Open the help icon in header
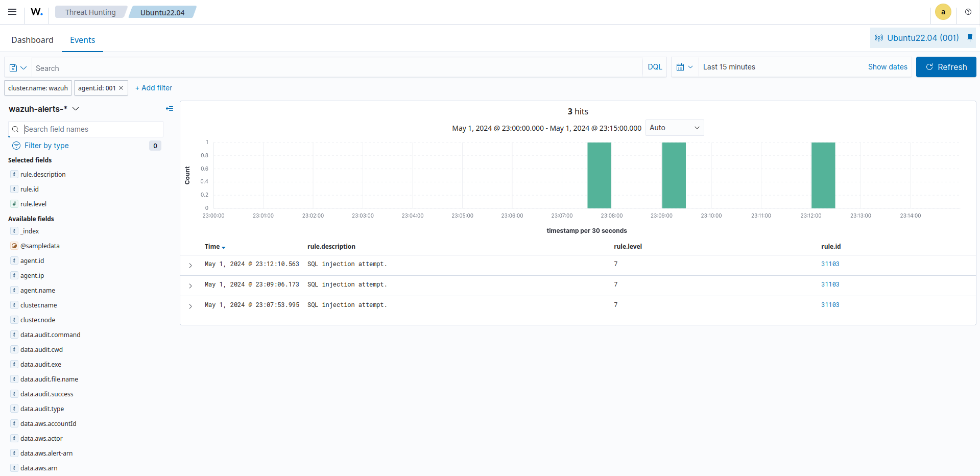 point(968,12)
